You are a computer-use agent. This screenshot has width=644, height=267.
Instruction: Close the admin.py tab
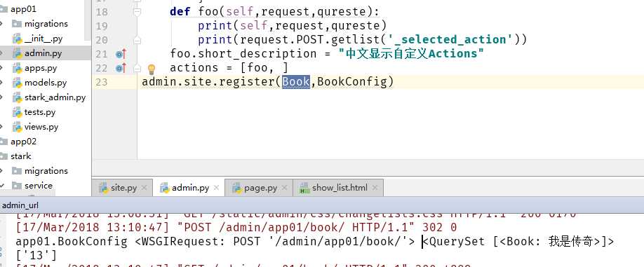(x=217, y=188)
